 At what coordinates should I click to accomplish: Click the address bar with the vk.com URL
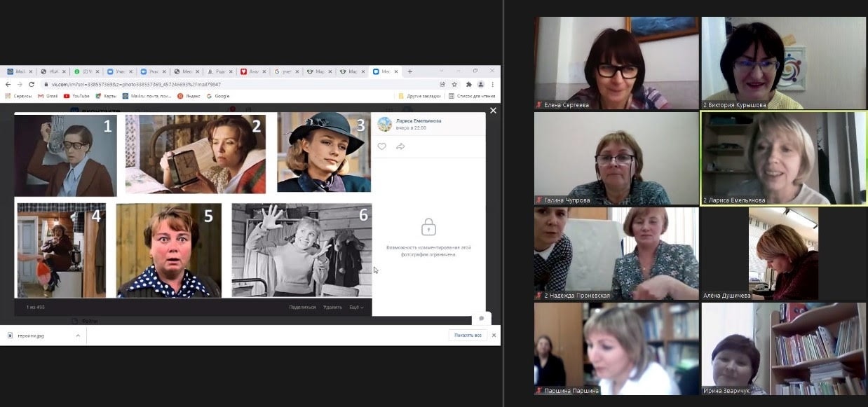(238, 84)
